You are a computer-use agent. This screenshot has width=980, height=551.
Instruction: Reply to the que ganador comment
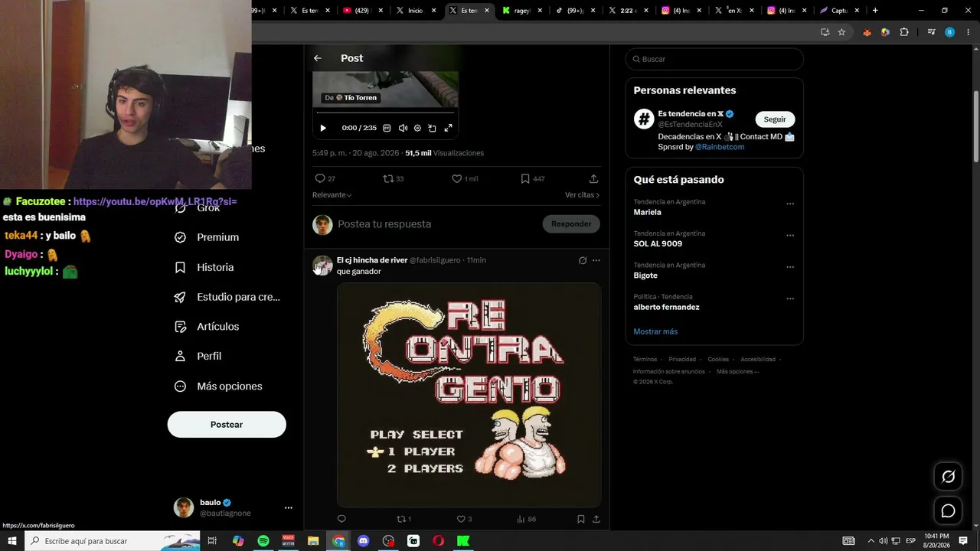tap(341, 519)
